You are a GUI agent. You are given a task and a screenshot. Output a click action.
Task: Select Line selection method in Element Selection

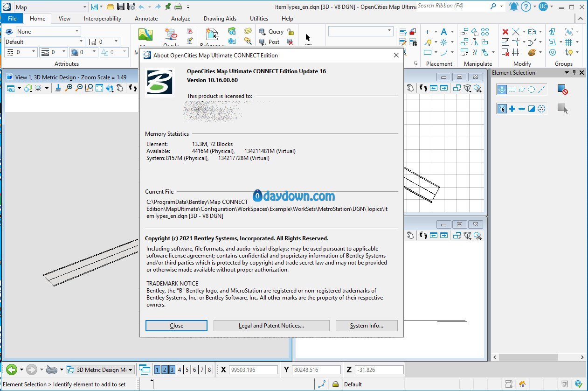(541, 90)
